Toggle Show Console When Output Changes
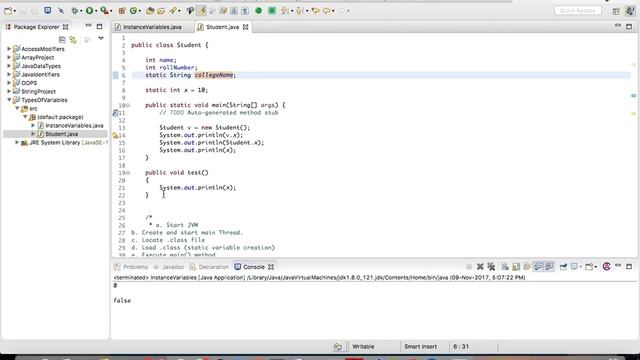This screenshot has width=640, height=360. tap(538, 267)
